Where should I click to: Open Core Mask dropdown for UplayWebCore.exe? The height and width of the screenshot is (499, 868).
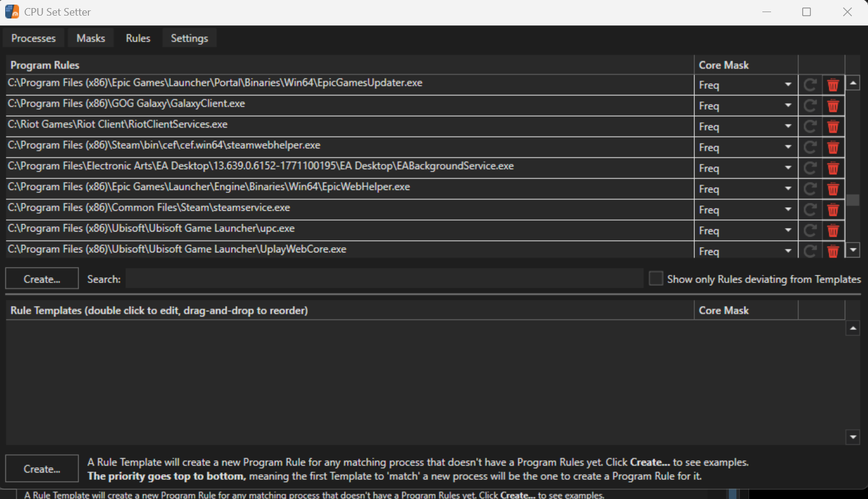tap(746, 251)
